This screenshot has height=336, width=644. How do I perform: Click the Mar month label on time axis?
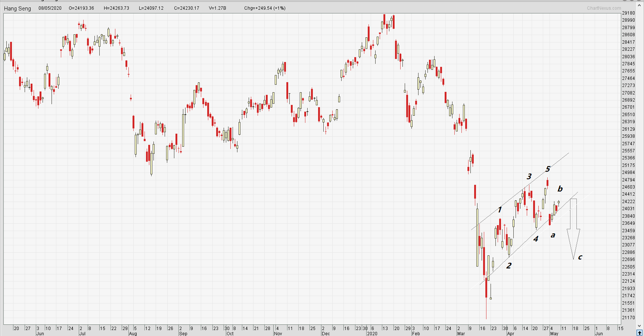[461, 333]
